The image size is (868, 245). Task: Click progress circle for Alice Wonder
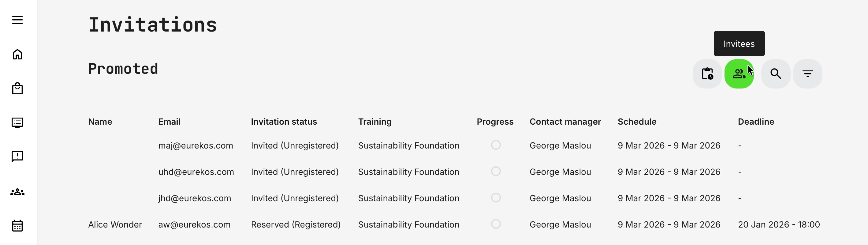coord(496,224)
